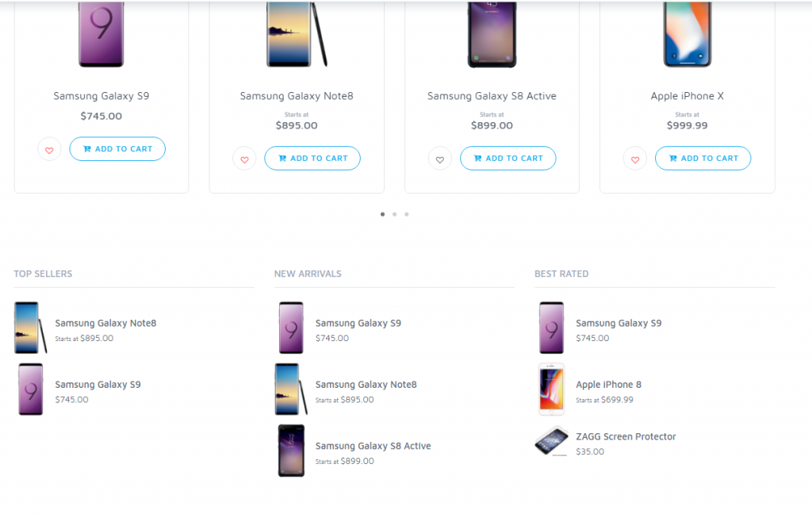The height and width of the screenshot is (518, 812).
Task: Open Samsung Galaxy Note8 in Top Sellers
Action: pos(105,323)
